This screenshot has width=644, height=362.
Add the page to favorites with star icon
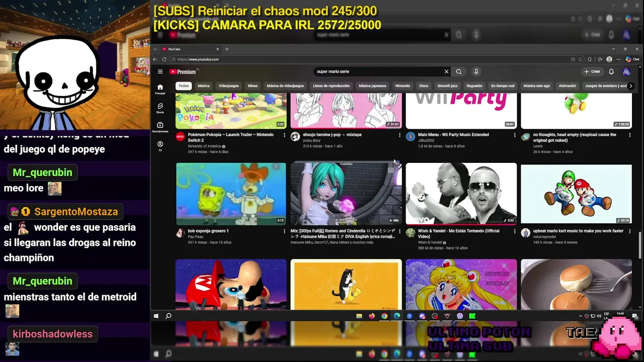[x=581, y=59]
